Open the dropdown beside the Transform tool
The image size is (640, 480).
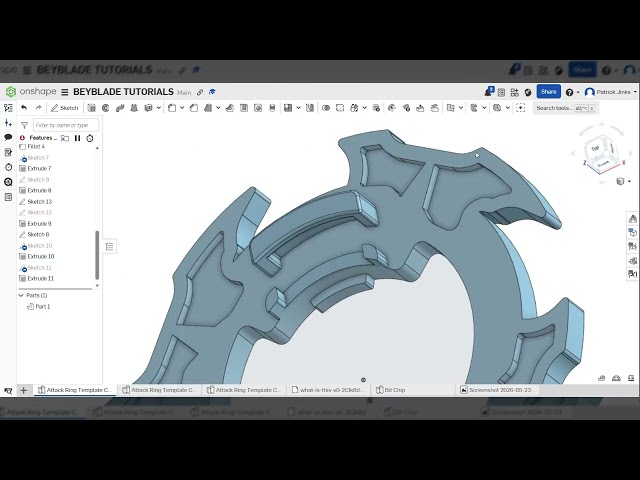364,108
